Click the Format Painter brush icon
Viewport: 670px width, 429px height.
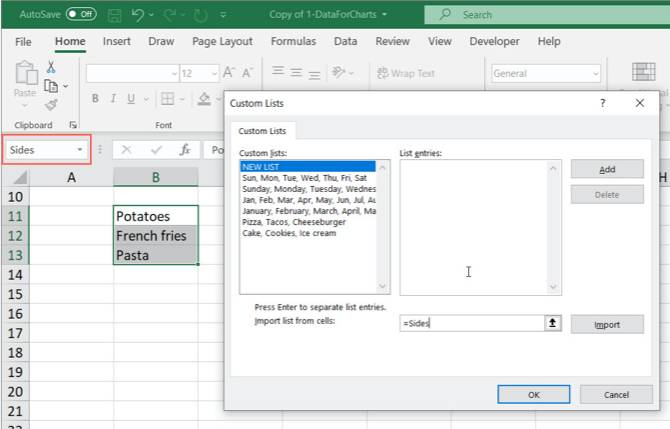click(51, 104)
